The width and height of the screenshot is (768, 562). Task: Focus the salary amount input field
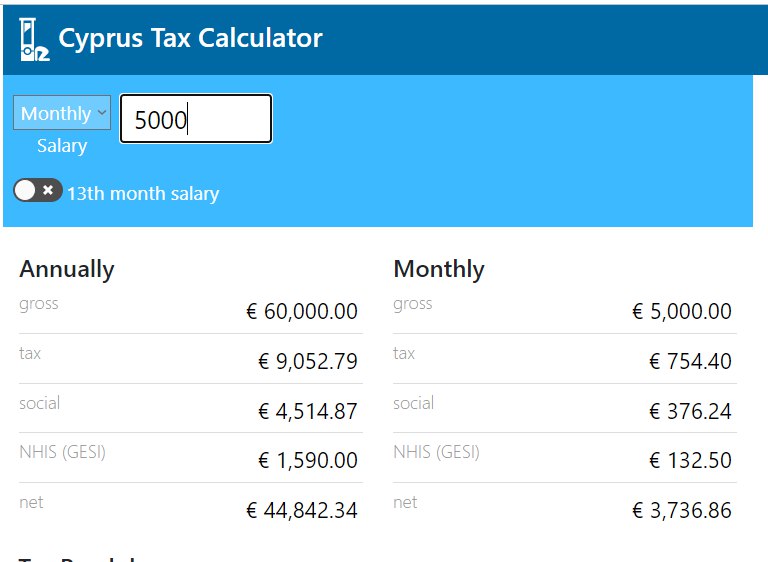click(x=196, y=120)
